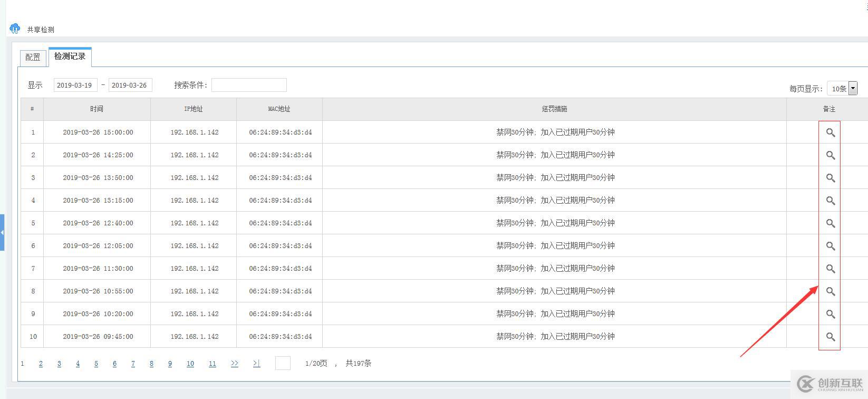Click the IP地址 column header

194,109
